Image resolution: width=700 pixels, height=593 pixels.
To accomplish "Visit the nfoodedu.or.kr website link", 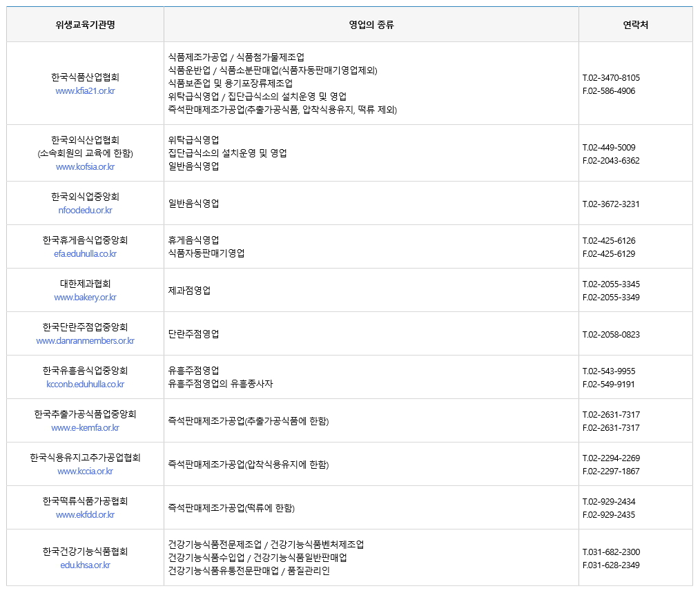I will [86, 210].
